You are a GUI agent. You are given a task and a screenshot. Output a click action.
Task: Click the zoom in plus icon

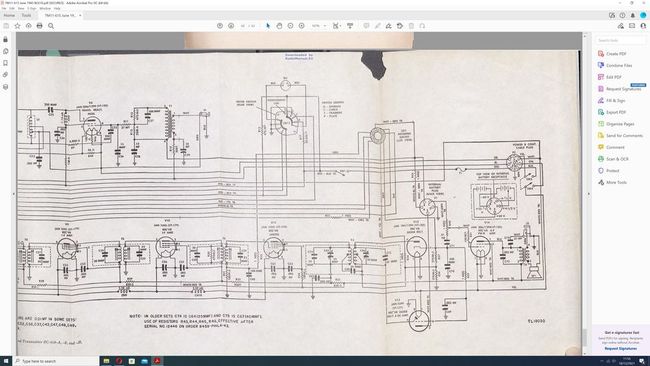(301, 26)
